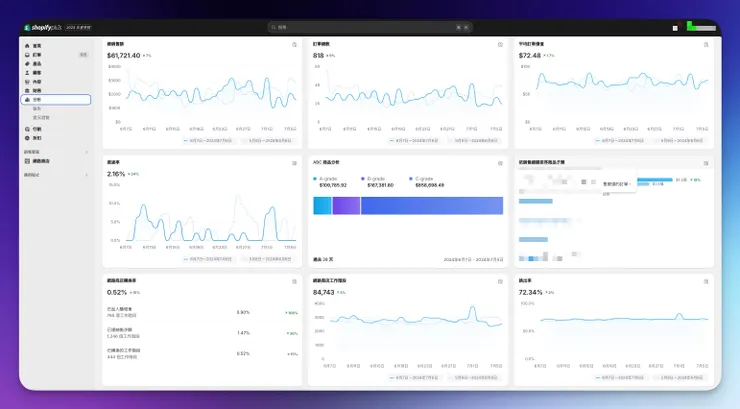The width and height of the screenshot is (740, 409).
Task: Expand the Sales channels section chevron
Action: click(86, 152)
